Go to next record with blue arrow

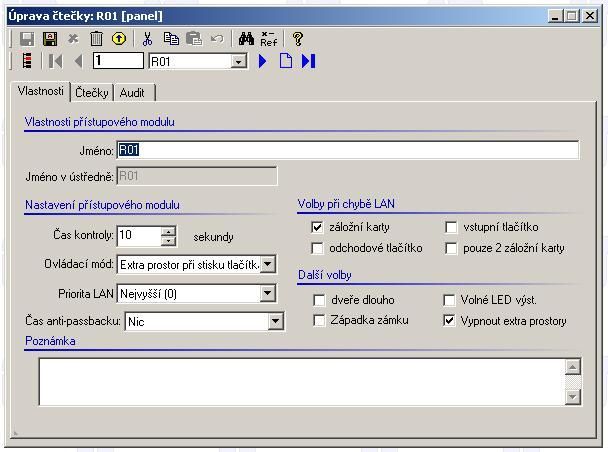[x=263, y=61]
